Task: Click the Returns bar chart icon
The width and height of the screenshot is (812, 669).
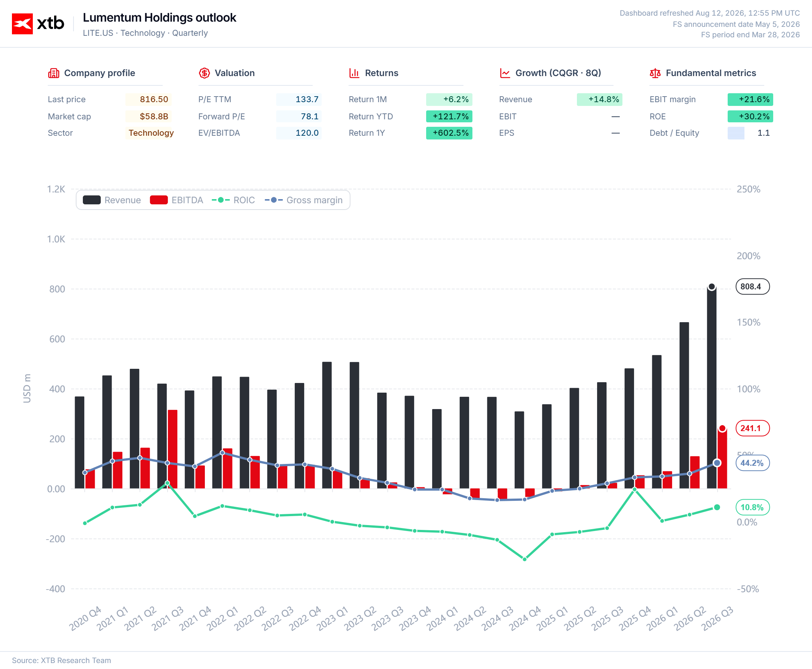Action: point(355,73)
